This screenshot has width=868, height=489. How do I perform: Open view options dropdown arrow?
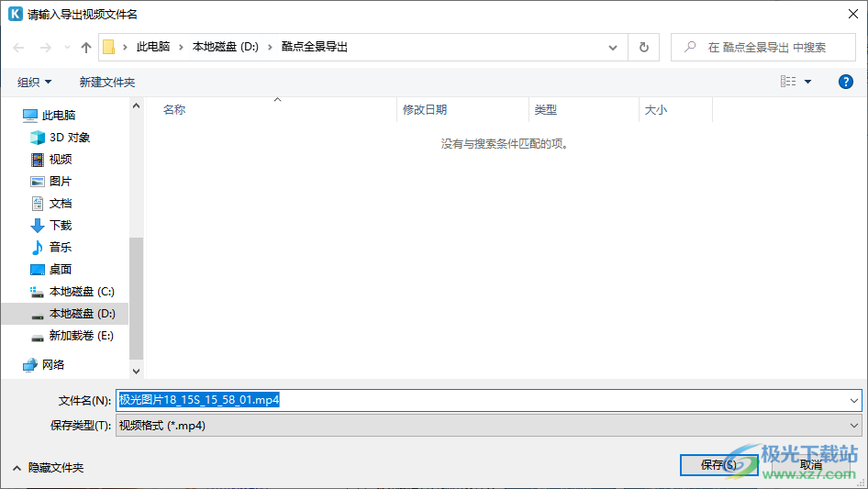[x=807, y=82]
